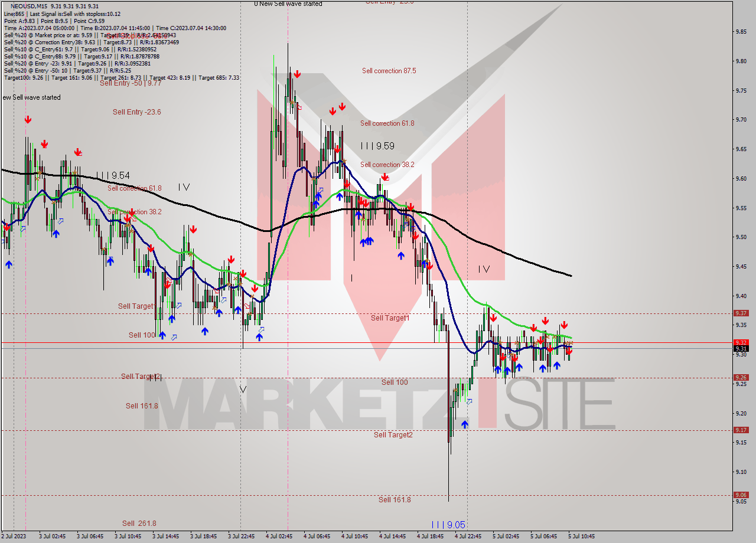Viewport: 756px width, 543px height.
Task: Select the blue 'I I I 9.05' label
Action: [x=448, y=525]
